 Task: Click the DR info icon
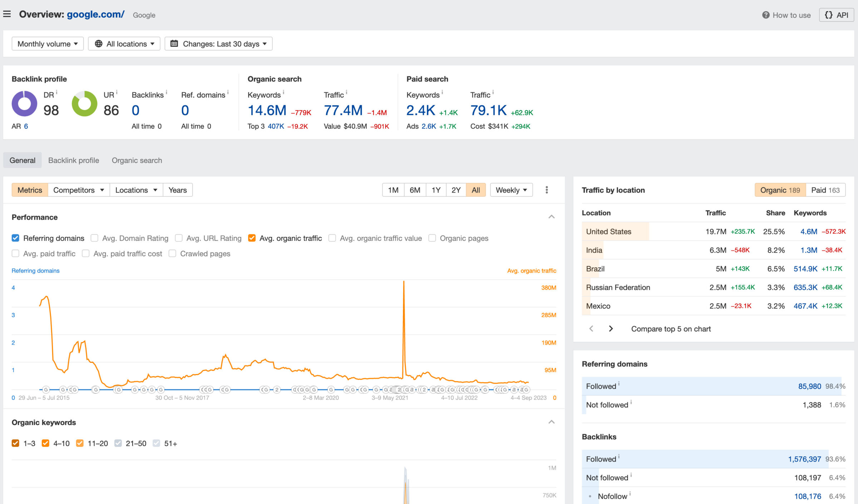[x=57, y=92]
